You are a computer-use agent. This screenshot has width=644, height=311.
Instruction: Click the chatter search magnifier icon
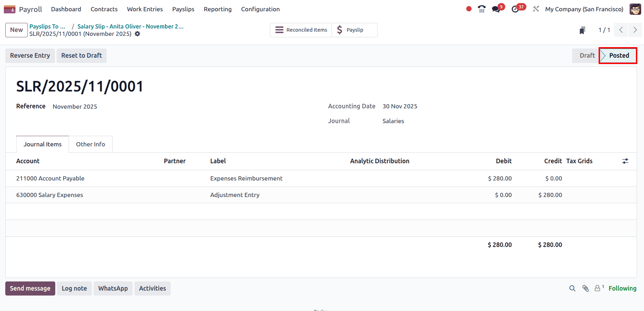pos(573,288)
